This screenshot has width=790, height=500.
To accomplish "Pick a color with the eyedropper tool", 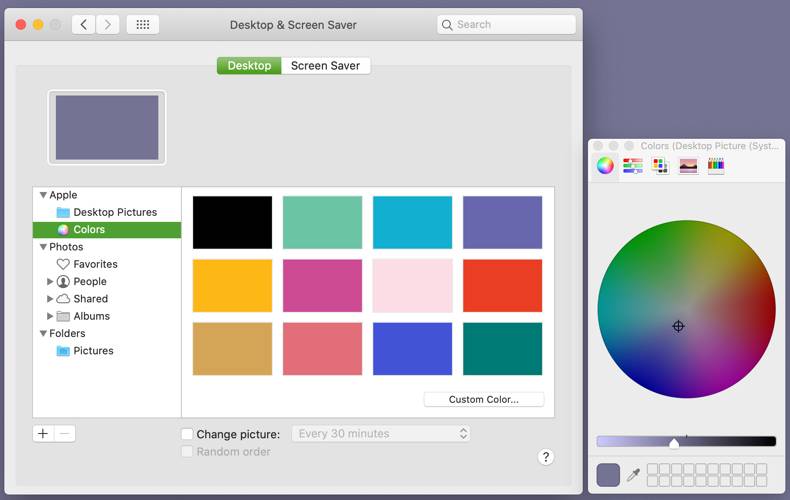I will tap(633, 475).
